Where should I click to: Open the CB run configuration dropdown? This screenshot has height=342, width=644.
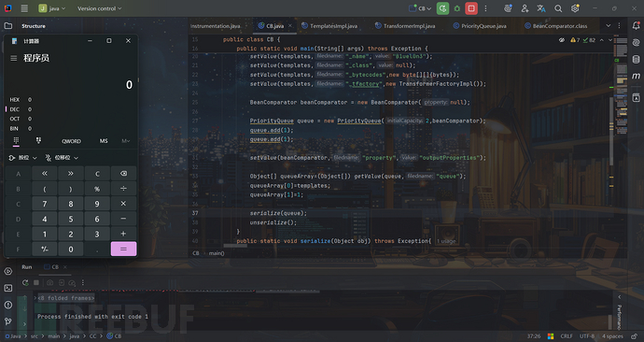[420, 8]
